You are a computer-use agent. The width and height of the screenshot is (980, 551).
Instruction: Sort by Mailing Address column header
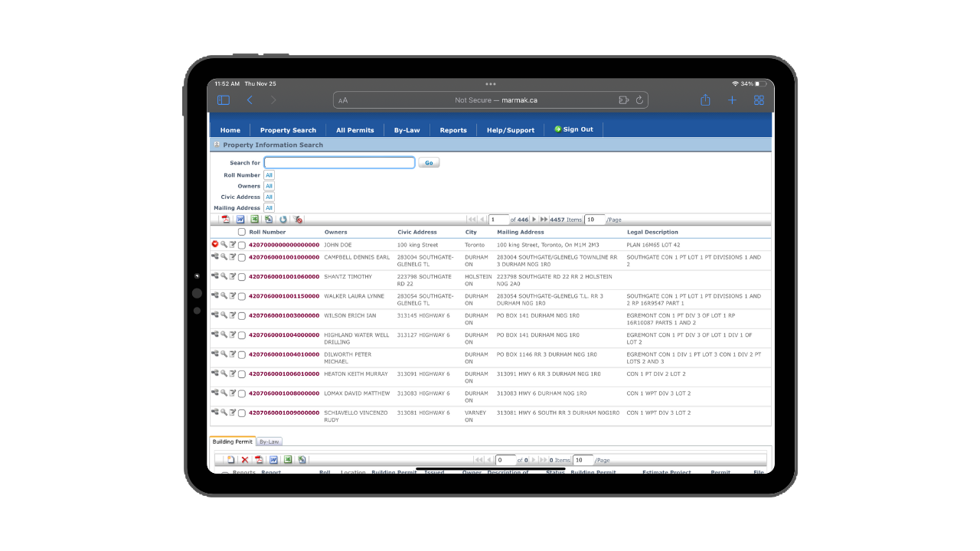click(521, 232)
